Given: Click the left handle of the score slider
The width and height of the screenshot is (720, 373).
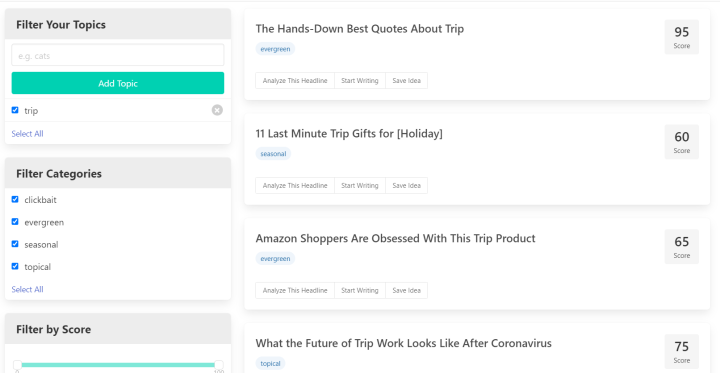Looking at the screenshot, I should [x=17, y=365].
